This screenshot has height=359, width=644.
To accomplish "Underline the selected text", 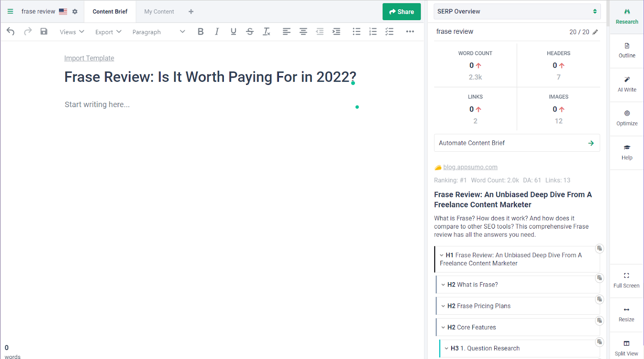I will pyautogui.click(x=233, y=31).
